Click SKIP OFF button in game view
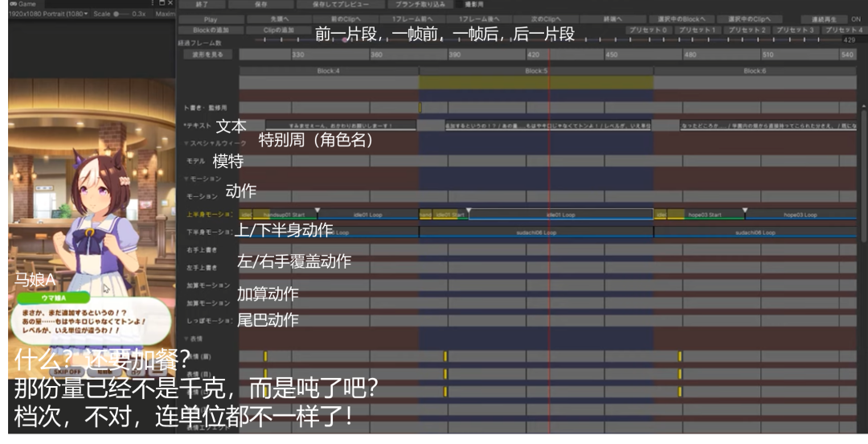The height and width of the screenshot is (444, 868). pos(68,372)
